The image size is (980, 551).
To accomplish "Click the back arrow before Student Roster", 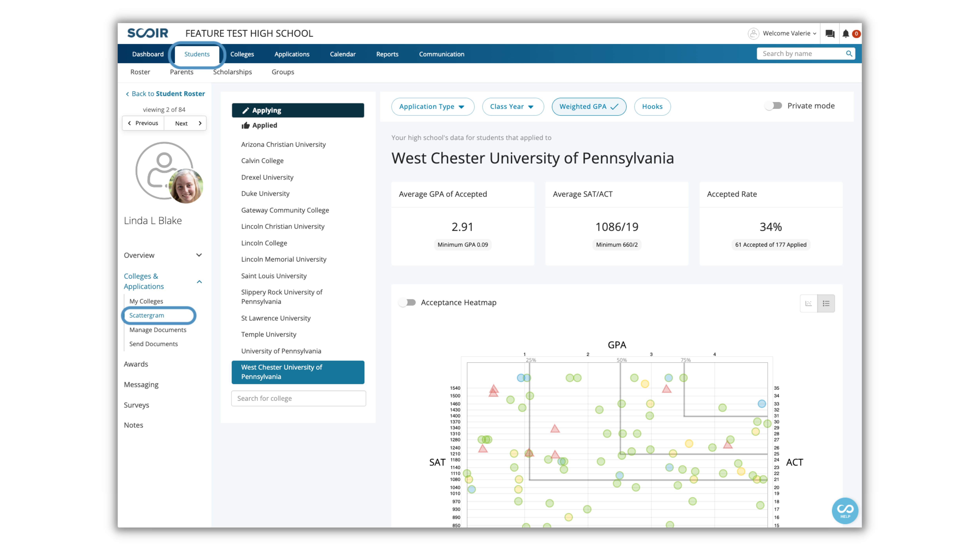I will tap(127, 94).
